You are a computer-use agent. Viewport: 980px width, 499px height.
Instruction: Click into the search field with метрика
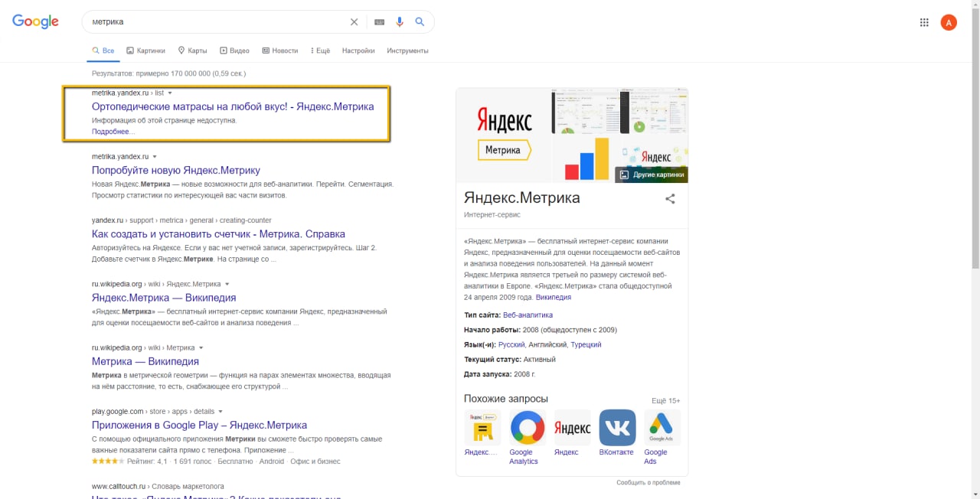coord(214,22)
